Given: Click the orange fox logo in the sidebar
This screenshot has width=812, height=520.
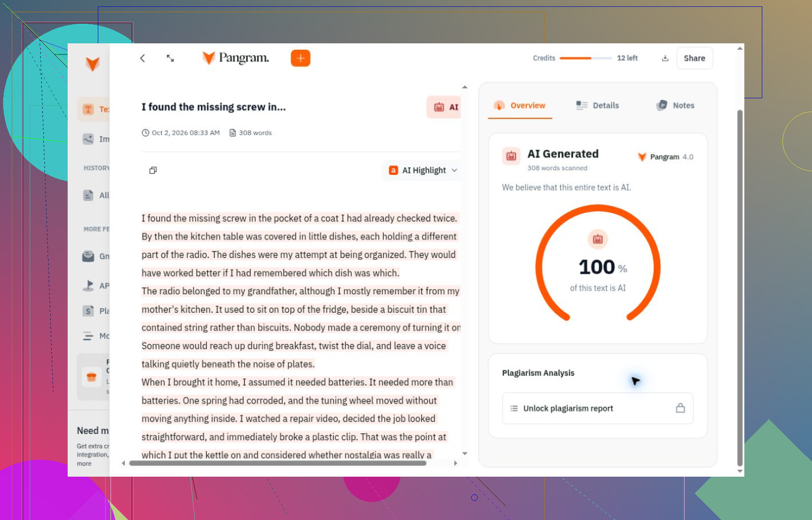Looking at the screenshot, I should pos(93,64).
